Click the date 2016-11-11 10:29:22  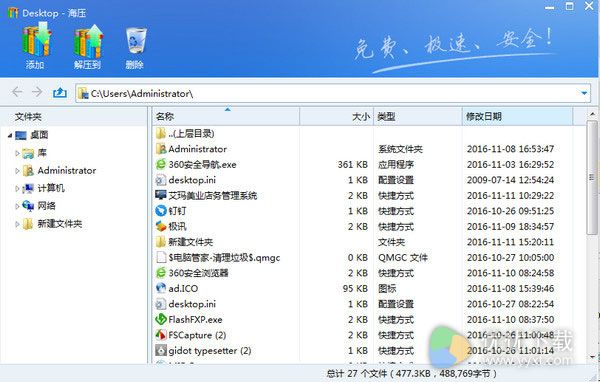coord(510,196)
